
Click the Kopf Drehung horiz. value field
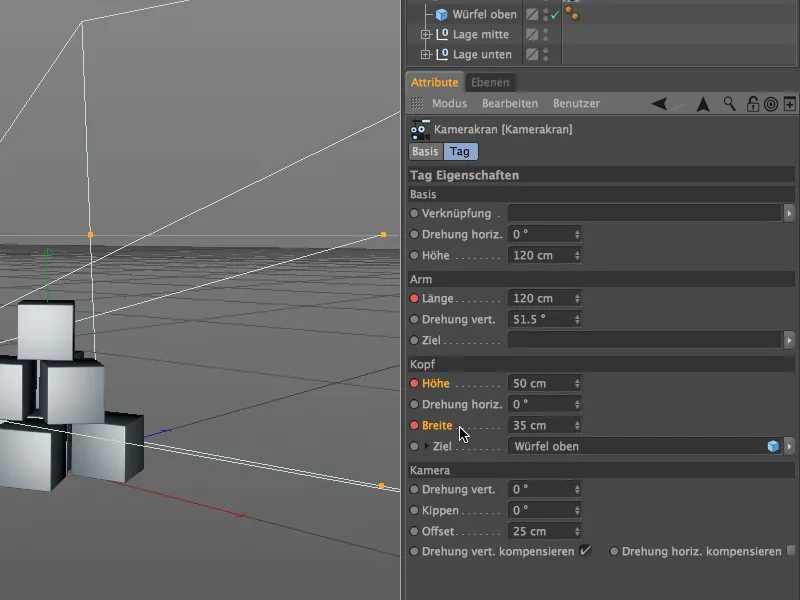pos(544,404)
